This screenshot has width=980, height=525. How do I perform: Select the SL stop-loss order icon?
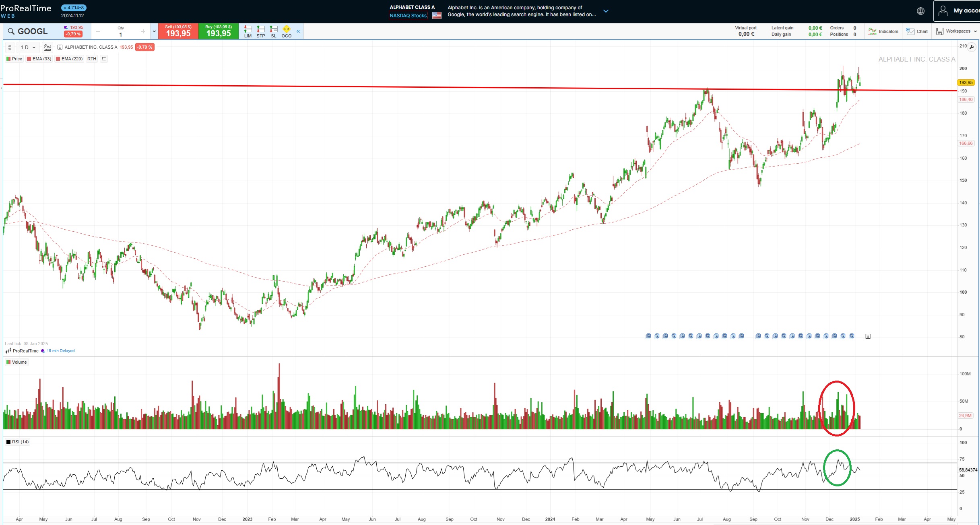[274, 31]
